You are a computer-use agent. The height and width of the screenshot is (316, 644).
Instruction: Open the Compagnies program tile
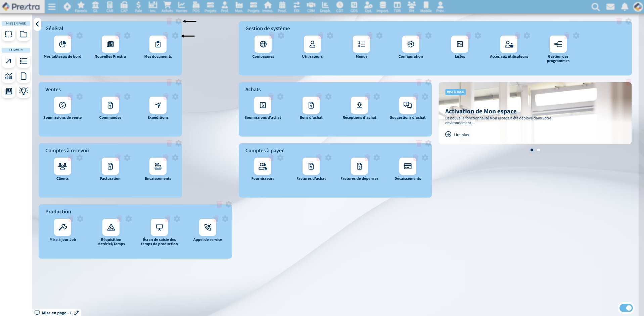pos(263,44)
